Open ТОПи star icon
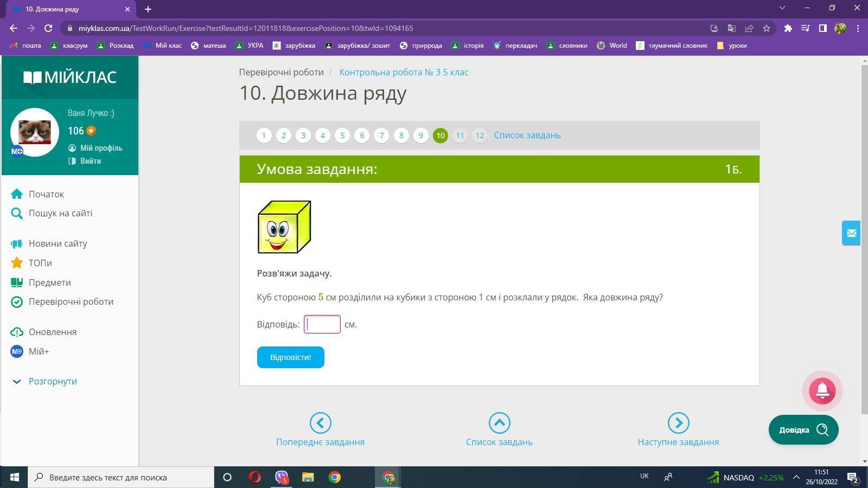 (17, 263)
